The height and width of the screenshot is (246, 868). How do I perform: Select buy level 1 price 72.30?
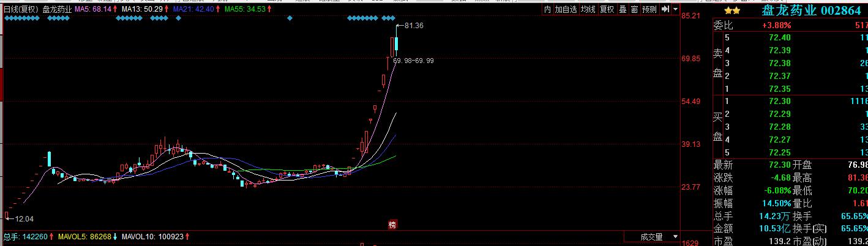click(x=779, y=101)
